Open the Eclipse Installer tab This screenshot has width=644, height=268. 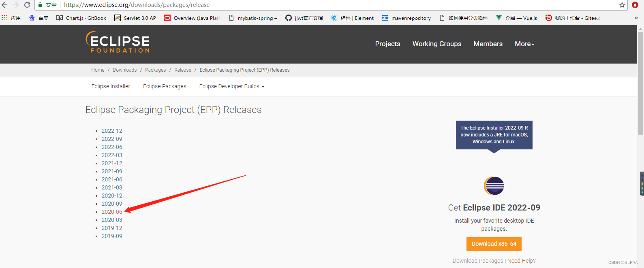(x=111, y=86)
